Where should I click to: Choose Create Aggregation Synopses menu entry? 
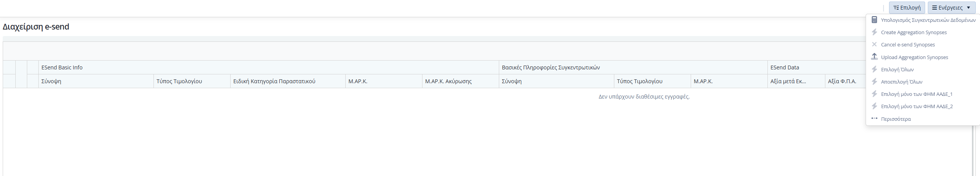pyautogui.click(x=914, y=33)
